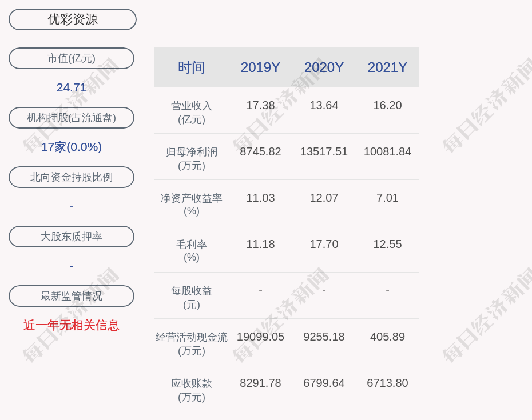Image resolution: width=532 pixels, height=420 pixels.
Task: Click the 毛利率 (%) row label
Action: coord(192,251)
